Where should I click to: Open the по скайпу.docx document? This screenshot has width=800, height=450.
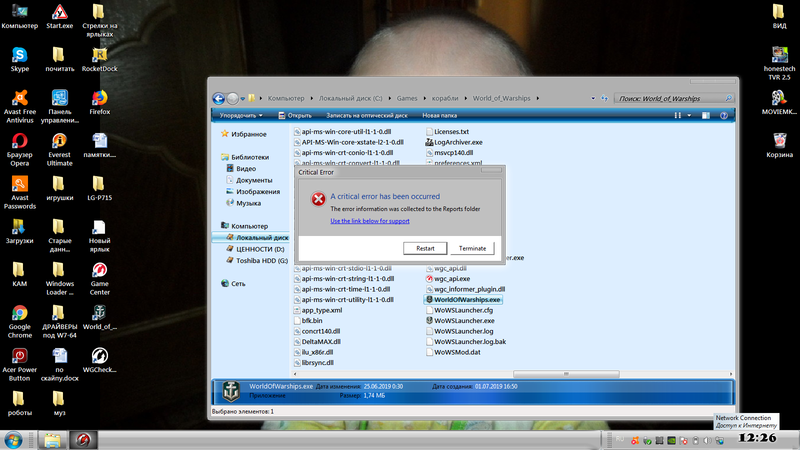[60, 365]
